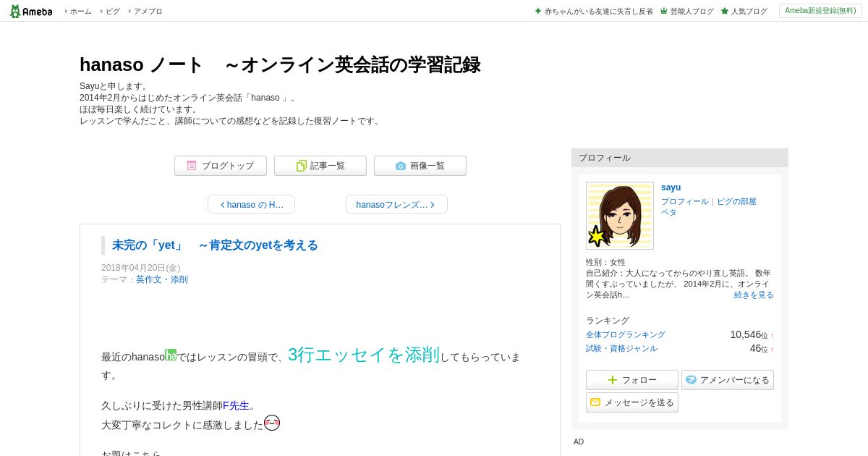Click the green hanaso icon in article
The width and height of the screenshot is (868, 456).
click(171, 355)
